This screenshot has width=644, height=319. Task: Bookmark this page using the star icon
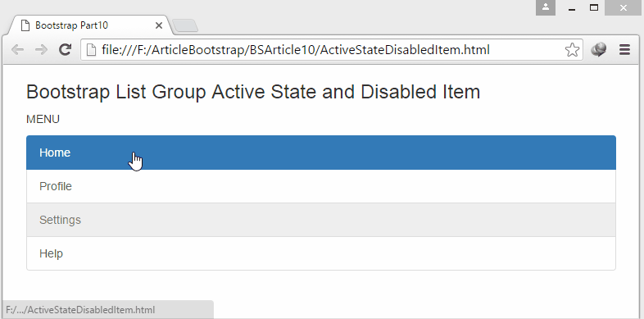pyautogui.click(x=572, y=50)
